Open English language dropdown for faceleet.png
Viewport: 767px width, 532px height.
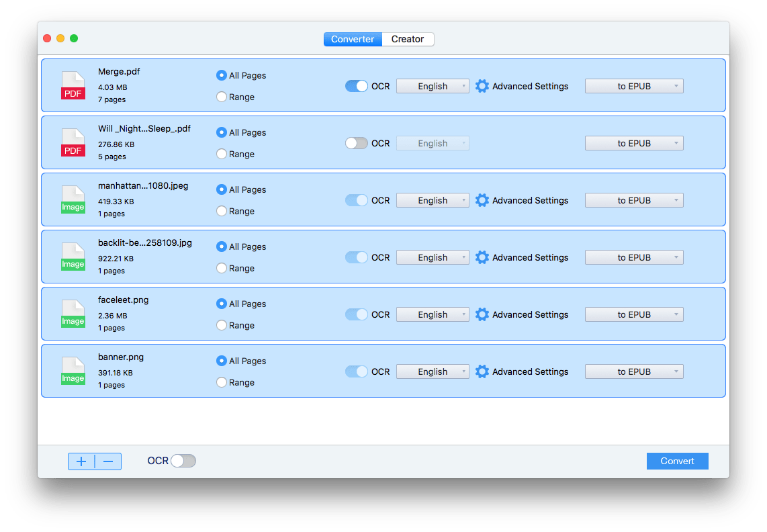tap(433, 314)
